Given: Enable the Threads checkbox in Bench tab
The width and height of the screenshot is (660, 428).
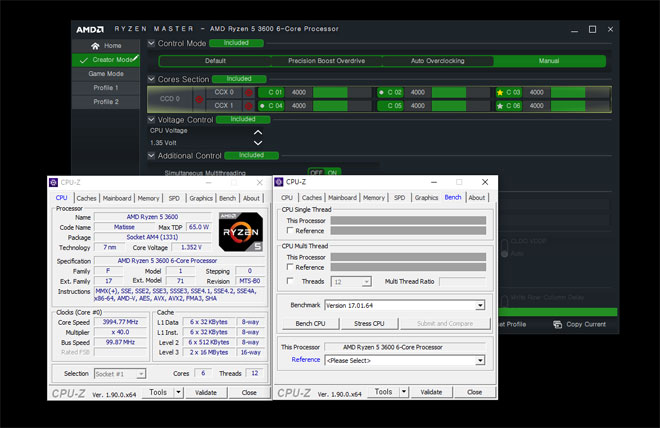Looking at the screenshot, I should [x=290, y=281].
